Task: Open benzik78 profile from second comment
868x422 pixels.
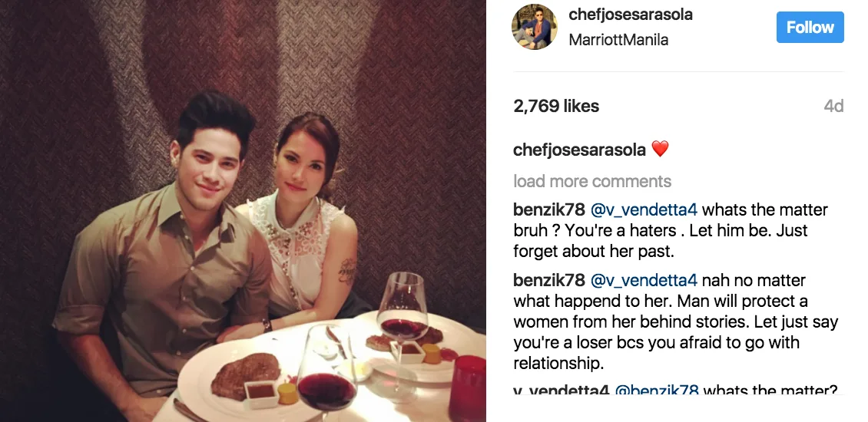Action: [548, 280]
